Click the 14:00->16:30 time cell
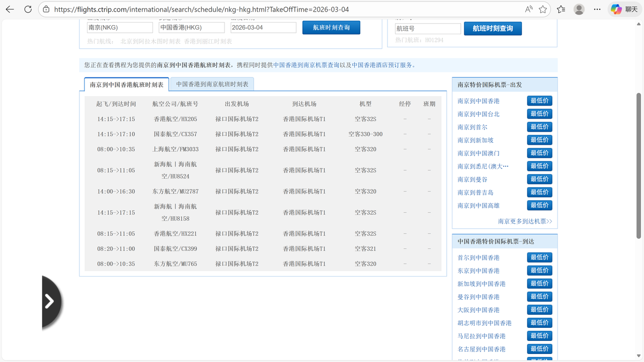This screenshot has height=362, width=644. tap(116, 192)
